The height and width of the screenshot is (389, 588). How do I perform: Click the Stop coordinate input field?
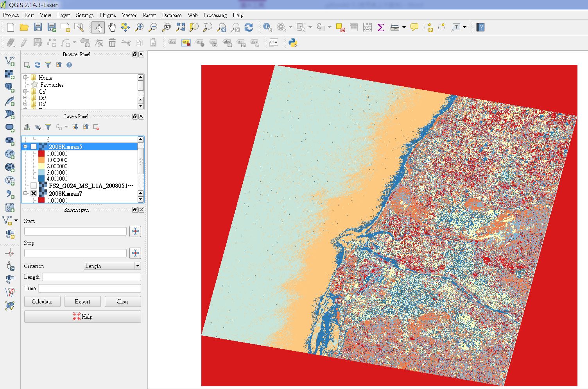pos(75,253)
